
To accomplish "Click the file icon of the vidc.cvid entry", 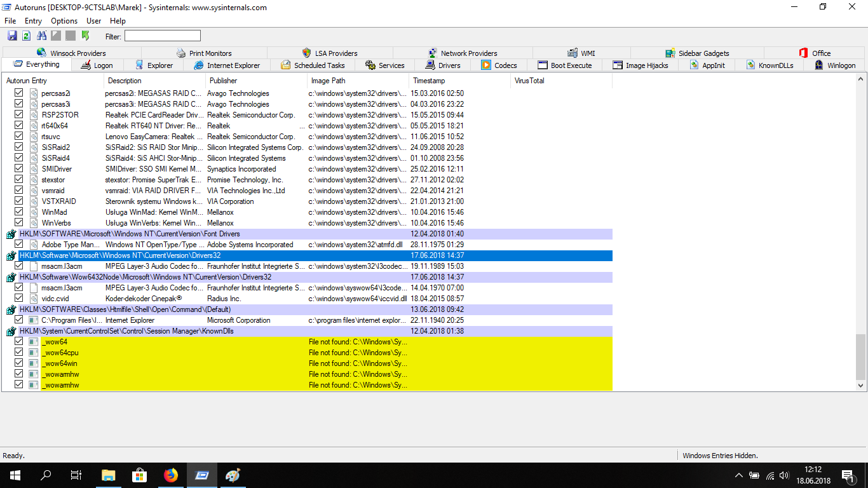I will tap(34, 299).
